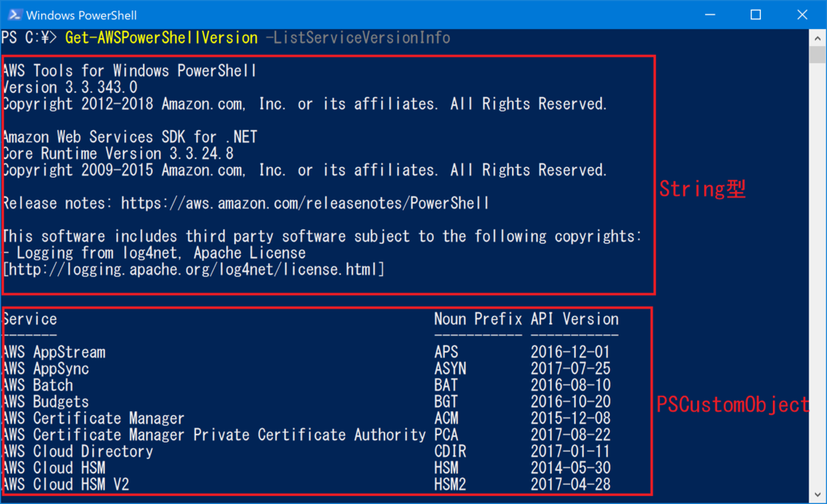Click the vertical scrollbar thumb

tap(817, 55)
